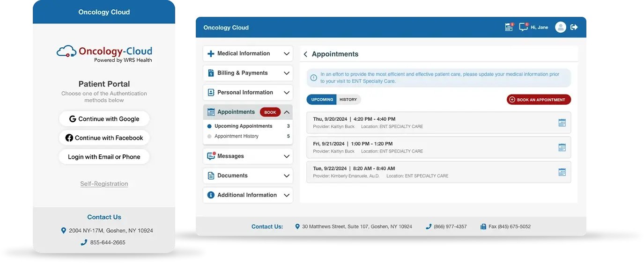
Task: Click the Medical Information plus icon
Action: point(211,54)
